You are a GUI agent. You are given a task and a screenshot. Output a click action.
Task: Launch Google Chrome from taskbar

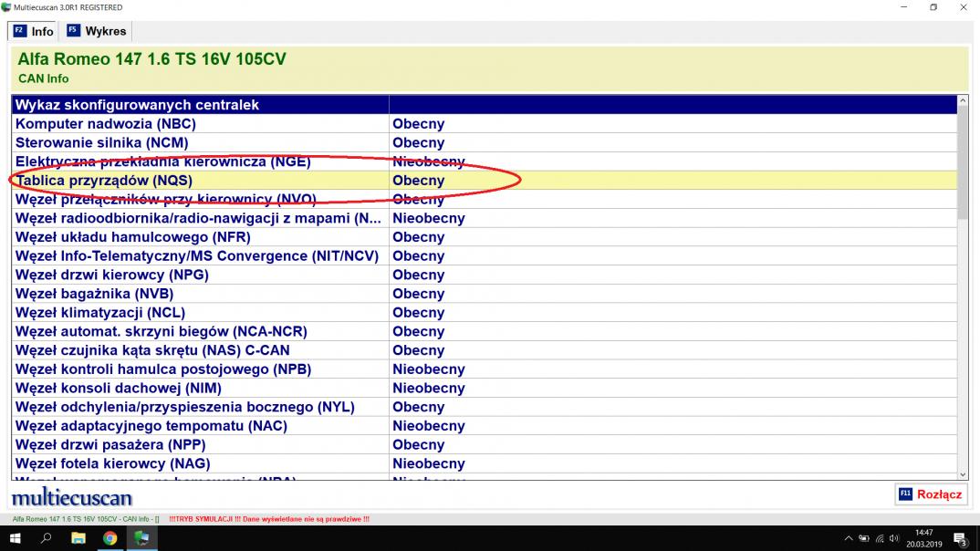(x=110, y=538)
